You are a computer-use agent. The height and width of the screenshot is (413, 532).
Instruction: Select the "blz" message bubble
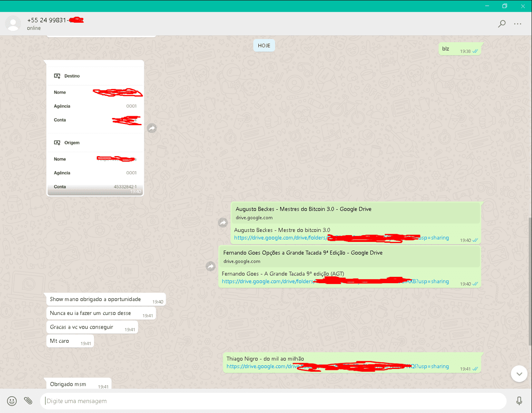(460, 49)
